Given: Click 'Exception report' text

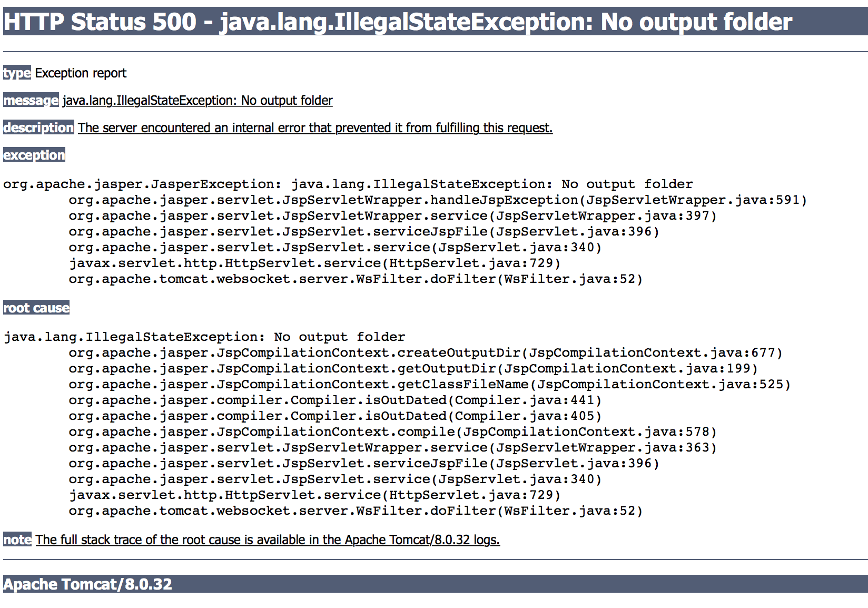Looking at the screenshot, I should tap(81, 73).
